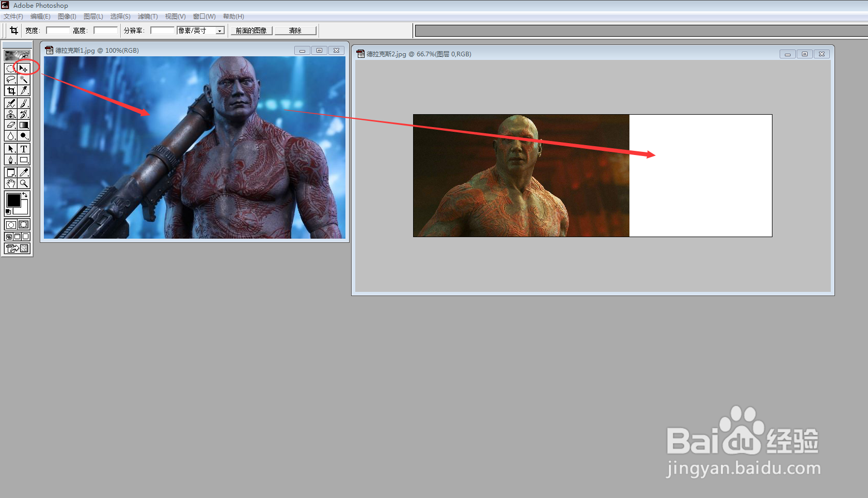Select the Type tool
The height and width of the screenshot is (498, 868).
[23, 149]
